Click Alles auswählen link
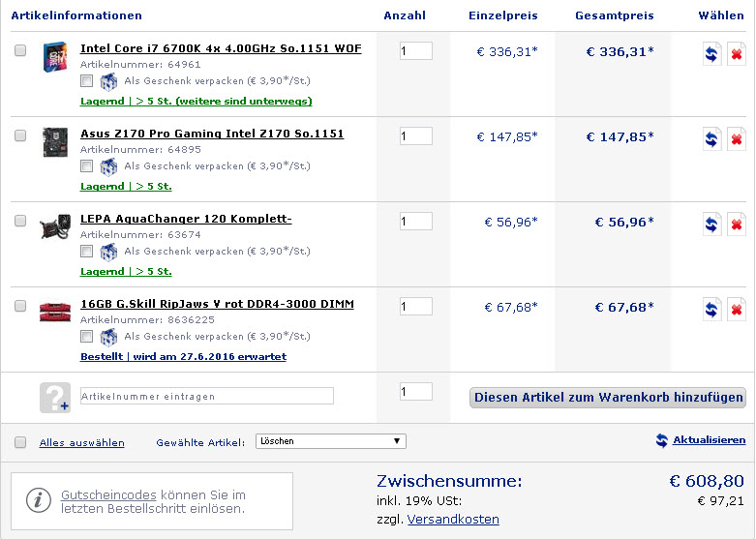This screenshot has width=756, height=539. coord(82,442)
